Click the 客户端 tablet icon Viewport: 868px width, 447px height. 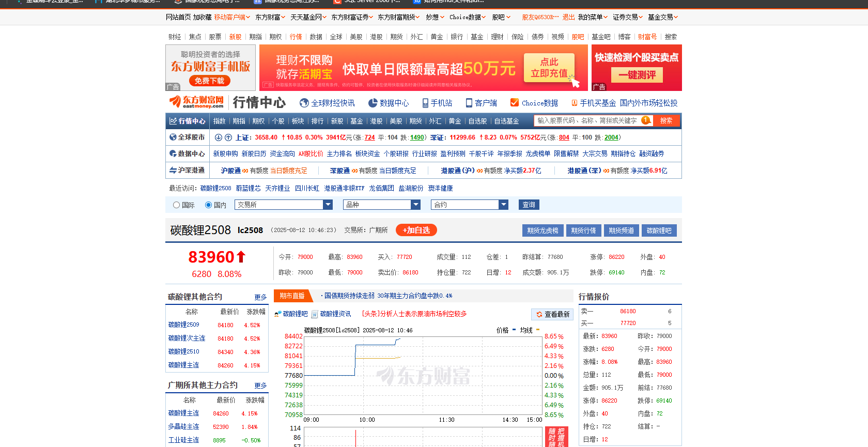tap(469, 103)
